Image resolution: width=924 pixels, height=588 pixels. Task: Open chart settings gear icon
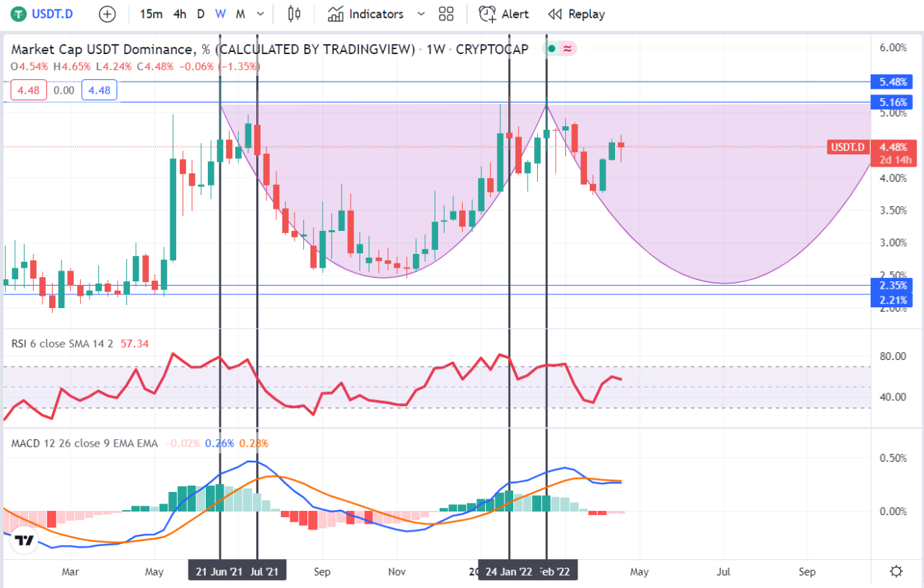[897, 571]
